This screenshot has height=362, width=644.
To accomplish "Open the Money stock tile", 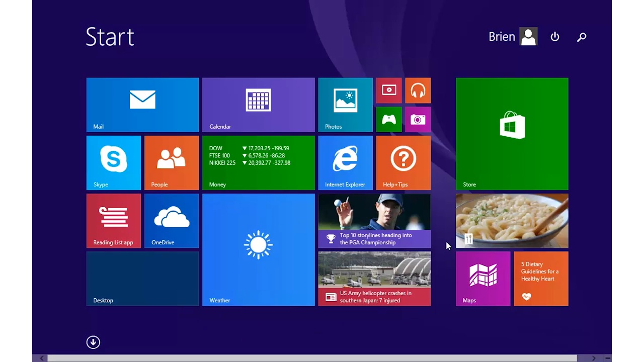I will tap(258, 163).
